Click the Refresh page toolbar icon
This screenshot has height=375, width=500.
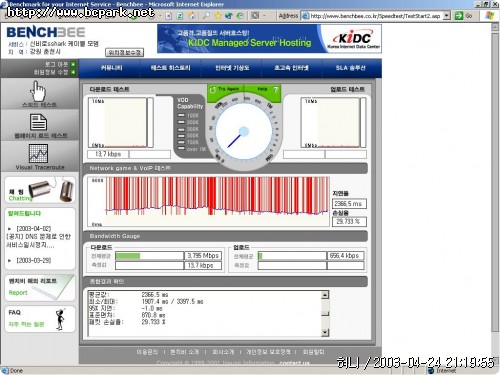180,16
